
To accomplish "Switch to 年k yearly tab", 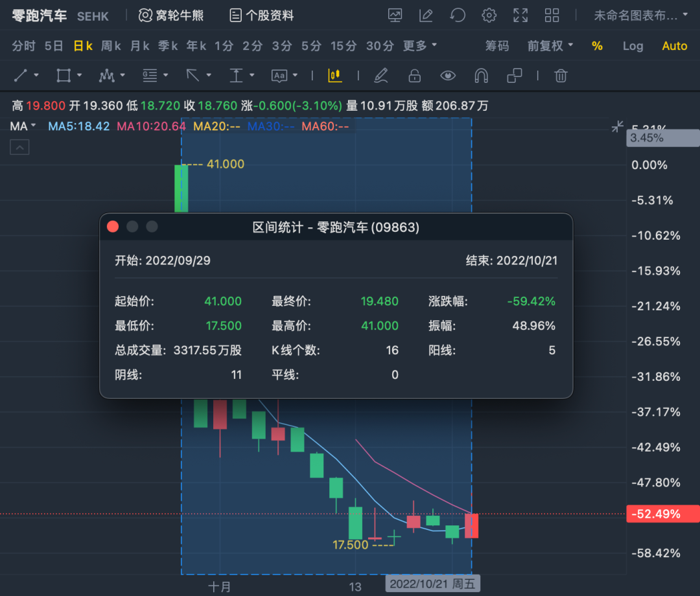I will point(196,45).
